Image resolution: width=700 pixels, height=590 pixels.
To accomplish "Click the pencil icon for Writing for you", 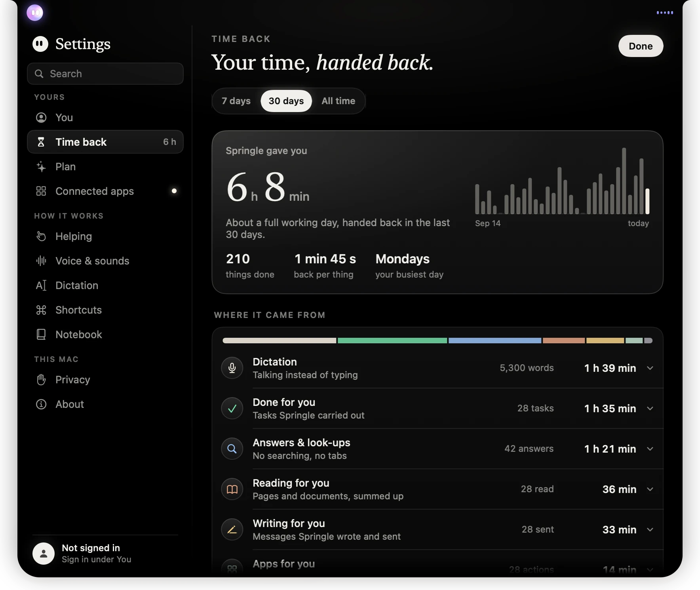I will (232, 530).
